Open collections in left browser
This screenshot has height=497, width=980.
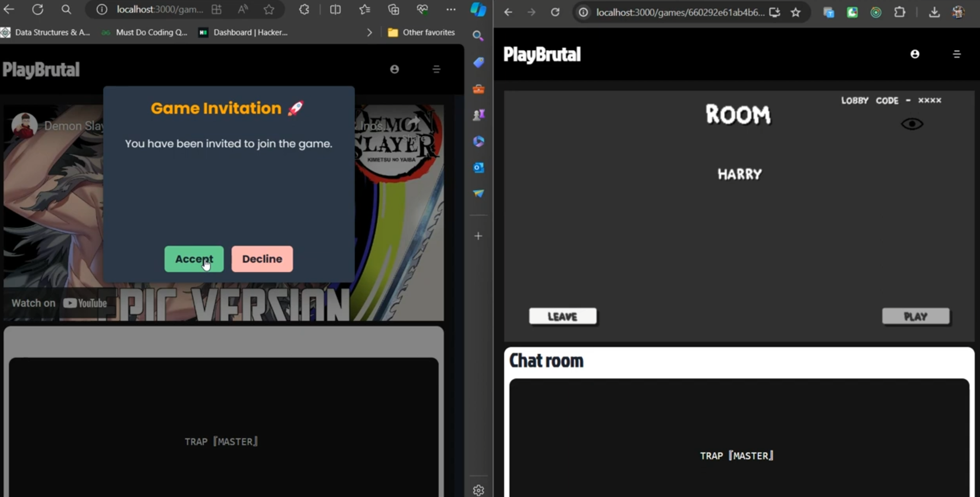point(394,9)
